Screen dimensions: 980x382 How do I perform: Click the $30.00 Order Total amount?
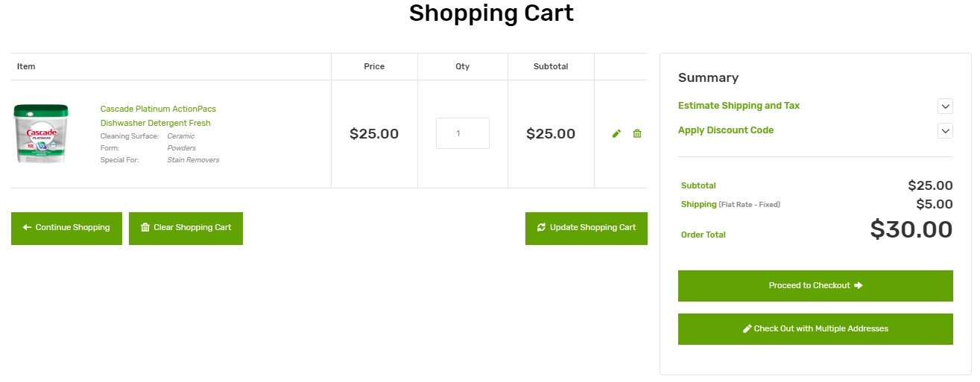coord(911,229)
